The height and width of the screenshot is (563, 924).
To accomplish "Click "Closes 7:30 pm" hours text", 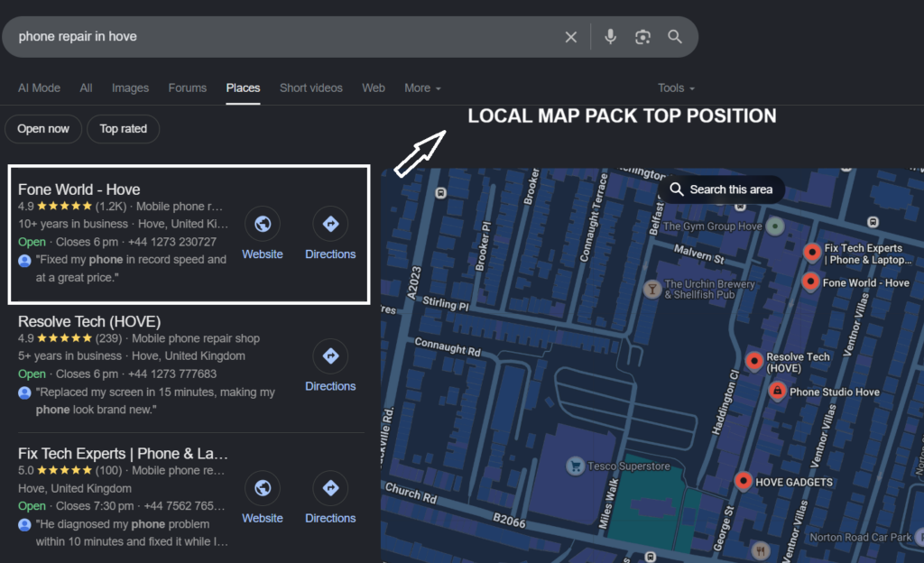I will pyautogui.click(x=95, y=506).
